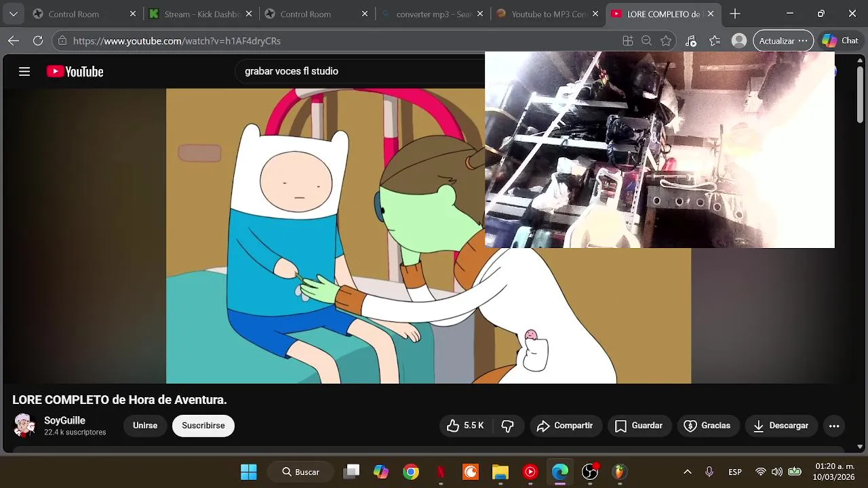Viewport: 868px width, 488px height.
Task: Open a new browser tab
Action: tap(735, 14)
